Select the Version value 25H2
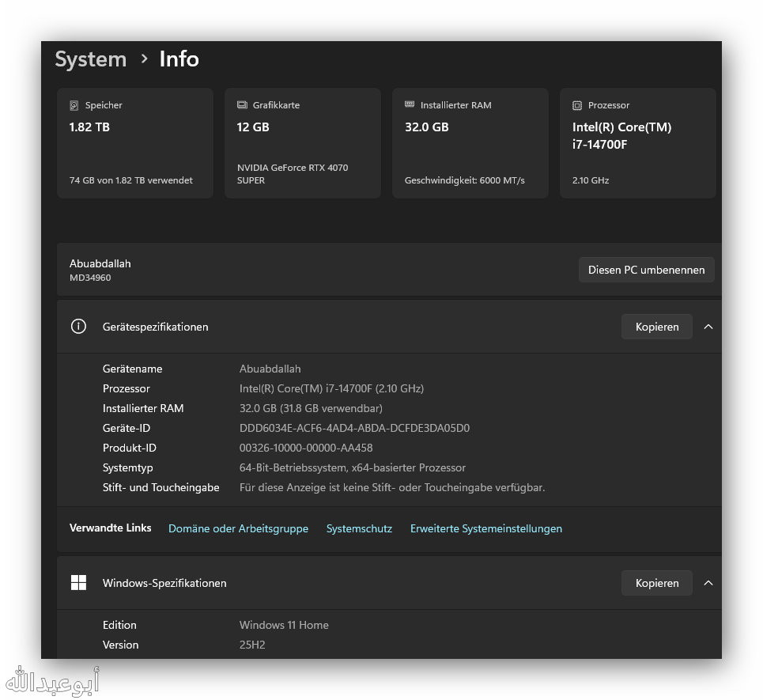Viewport: 763px width, 700px height. coord(252,645)
